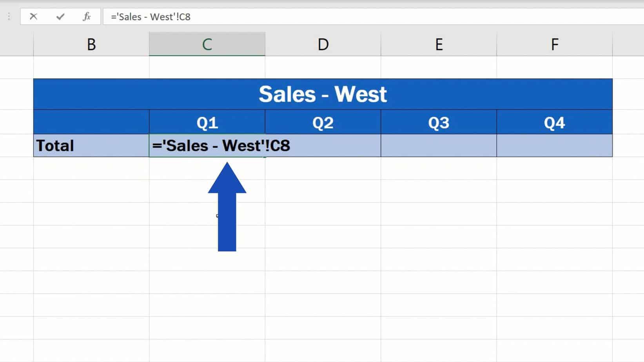This screenshot has height=362, width=644.
Task: Cancel the formula entry with the X icon
Action: [x=33, y=16]
